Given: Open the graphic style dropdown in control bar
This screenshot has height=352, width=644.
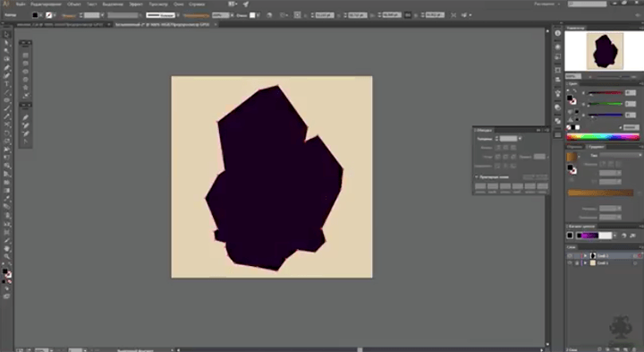Looking at the screenshot, I should (x=258, y=15).
